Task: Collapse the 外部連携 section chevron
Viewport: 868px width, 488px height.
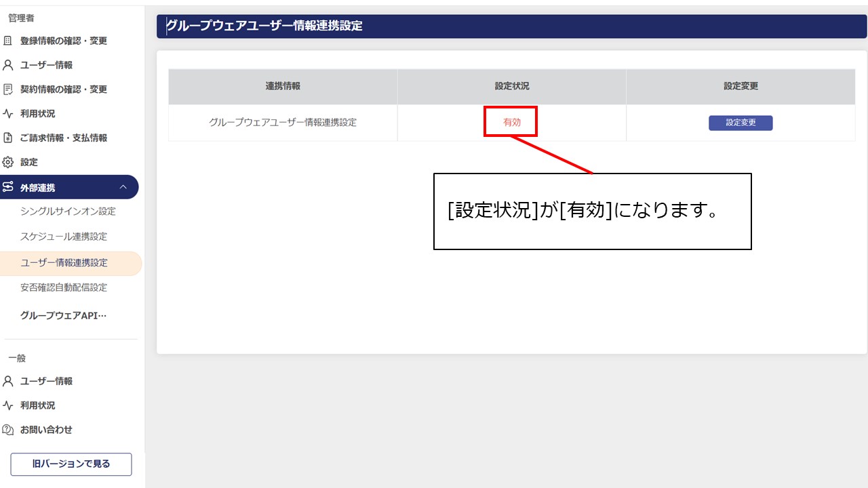Action: (x=124, y=187)
